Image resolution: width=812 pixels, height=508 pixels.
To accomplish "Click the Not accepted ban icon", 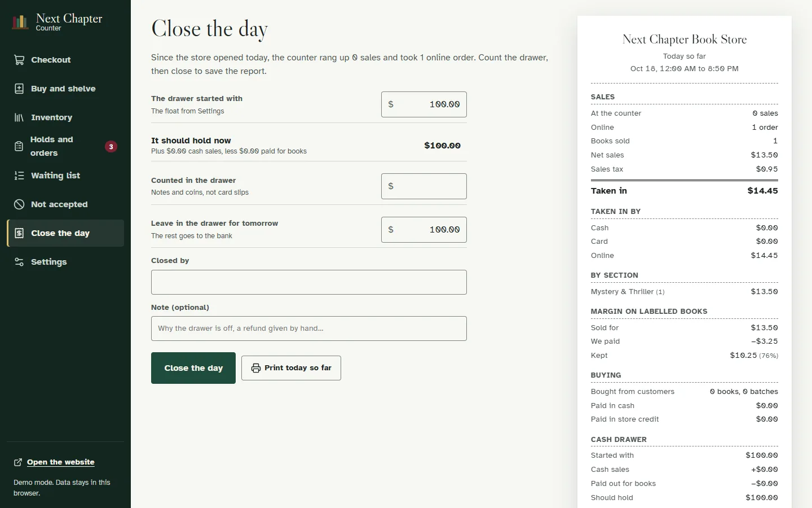I will (x=19, y=204).
